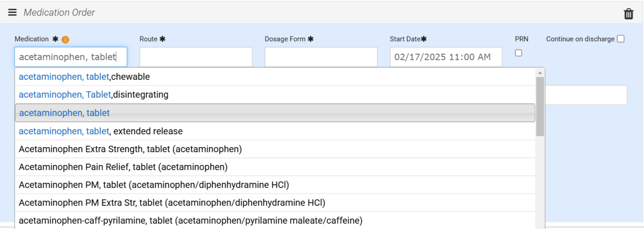Image resolution: width=644 pixels, height=229 pixels.
Task: Focus the Route input field
Action: 196,57
